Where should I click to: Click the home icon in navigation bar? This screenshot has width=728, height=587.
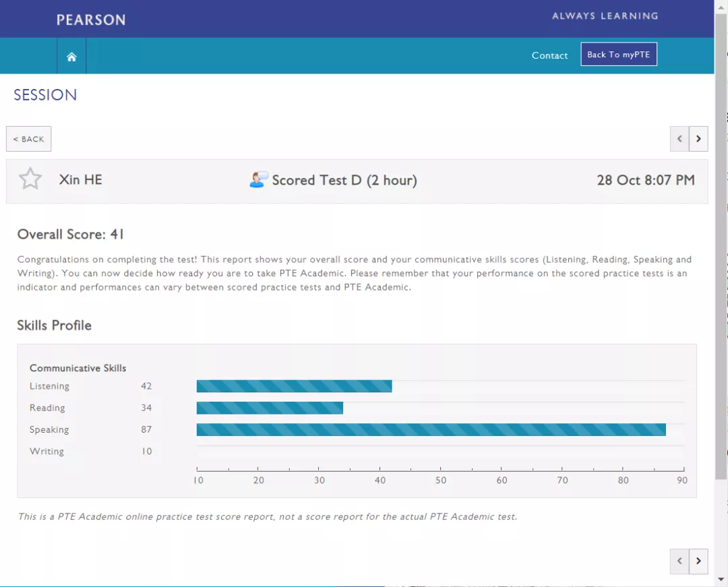pos(71,57)
